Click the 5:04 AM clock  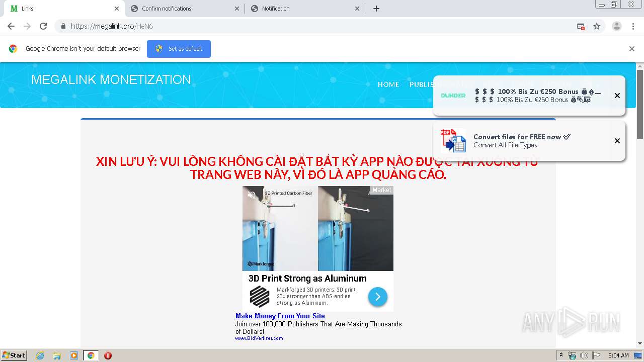point(618,355)
